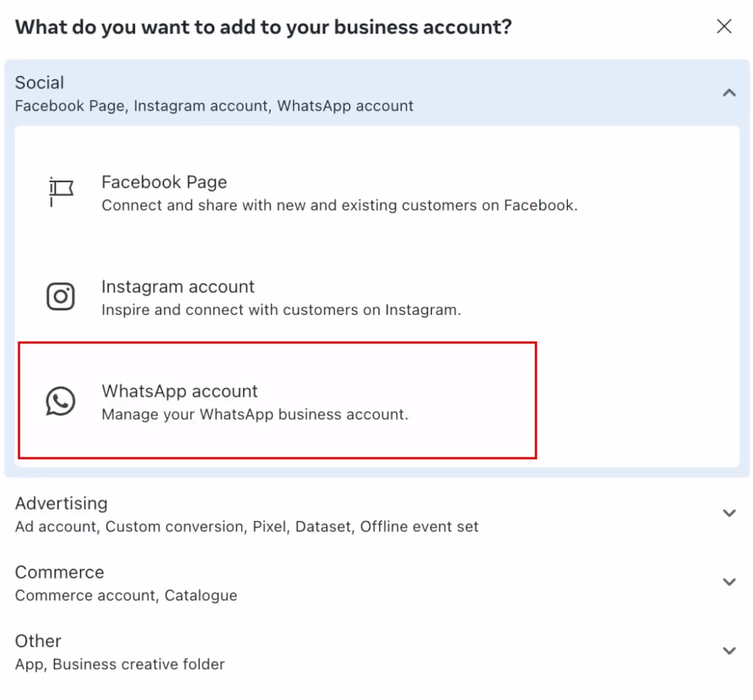
Task: Close the add to business account dialog
Action: (x=724, y=26)
